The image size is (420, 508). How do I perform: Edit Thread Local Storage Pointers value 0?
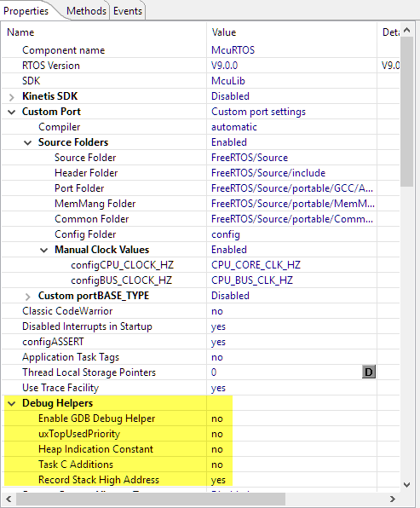point(214,372)
